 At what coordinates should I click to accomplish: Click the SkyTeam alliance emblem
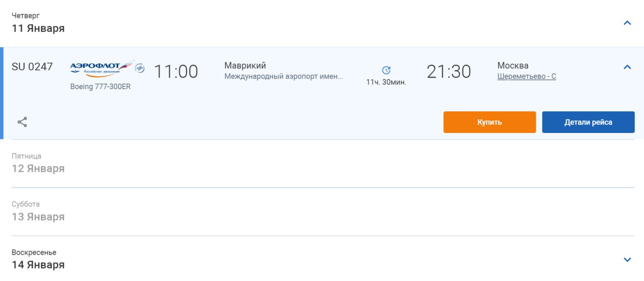pyautogui.click(x=140, y=68)
